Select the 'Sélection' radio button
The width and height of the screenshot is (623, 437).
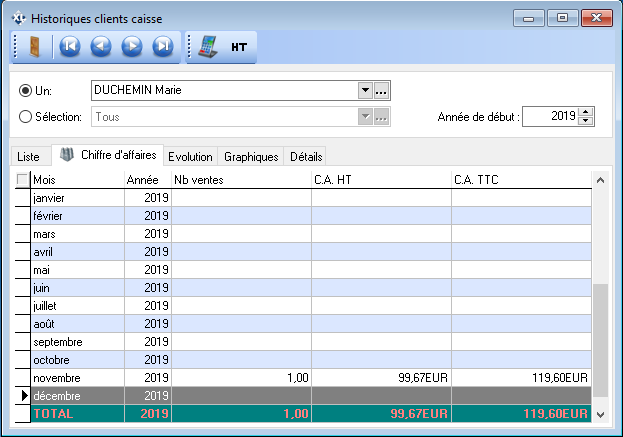(25, 117)
